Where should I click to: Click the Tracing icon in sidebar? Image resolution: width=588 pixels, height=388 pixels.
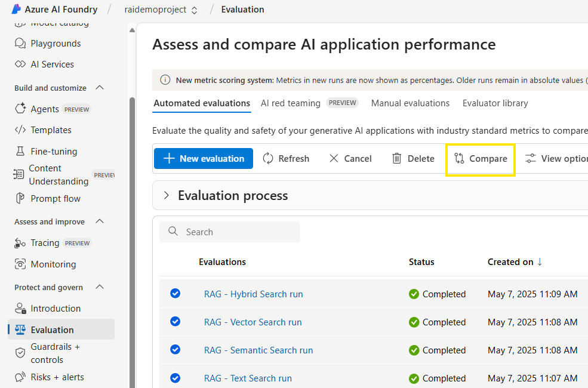point(20,243)
